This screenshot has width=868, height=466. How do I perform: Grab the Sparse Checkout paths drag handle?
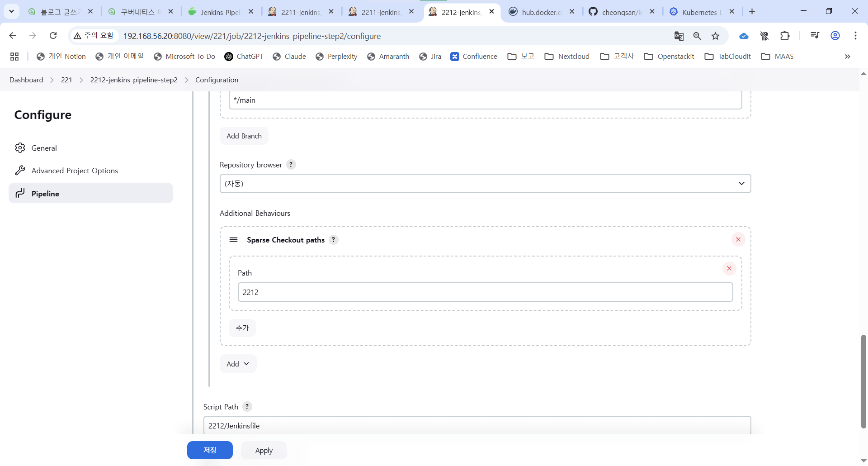tap(233, 240)
